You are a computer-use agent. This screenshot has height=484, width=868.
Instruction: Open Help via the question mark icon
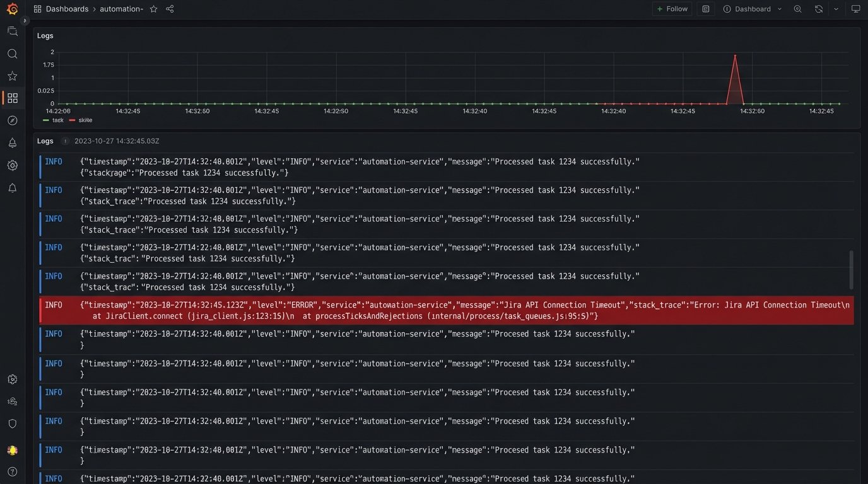13,471
